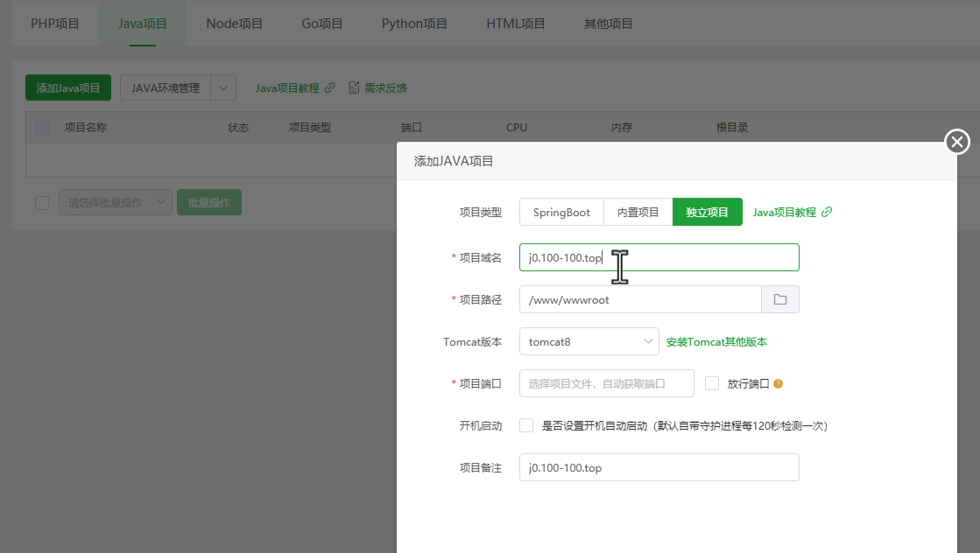
Task: Open the HTML项目 tab
Action: pos(516,24)
